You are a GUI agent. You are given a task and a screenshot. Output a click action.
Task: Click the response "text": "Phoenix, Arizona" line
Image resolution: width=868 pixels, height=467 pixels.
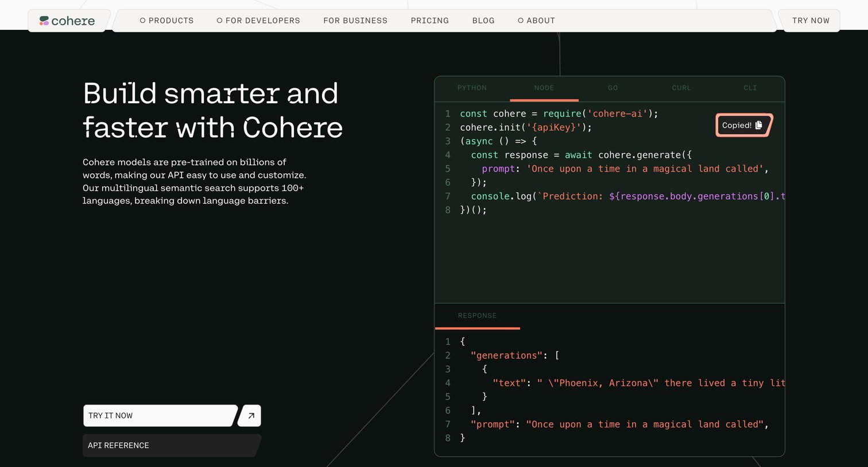coord(639,383)
